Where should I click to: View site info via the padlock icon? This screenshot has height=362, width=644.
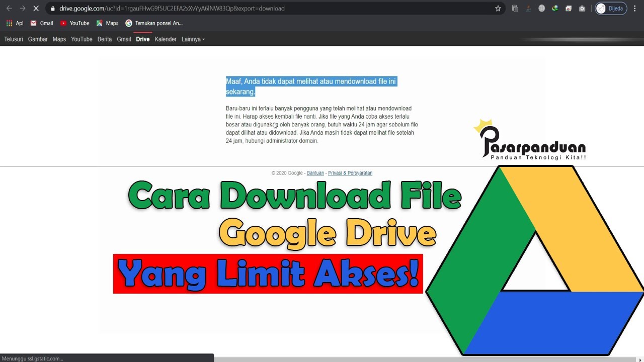tap(52, 8)
